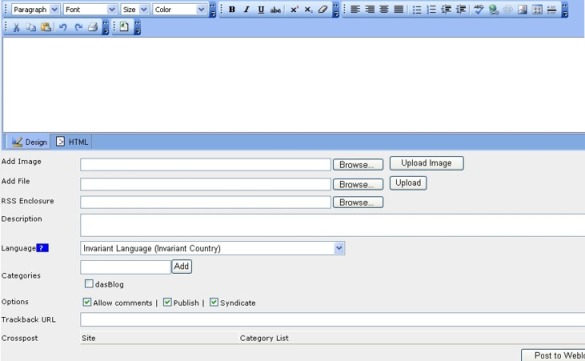Click the eraser remove-format icon
This screenshot has height=361, width=585.
click(323, 9)
